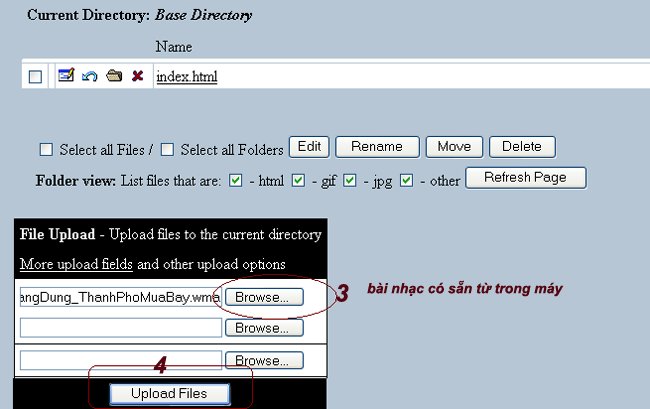Click the Upload Files button

pyautogui.click(x=169, y=393)
